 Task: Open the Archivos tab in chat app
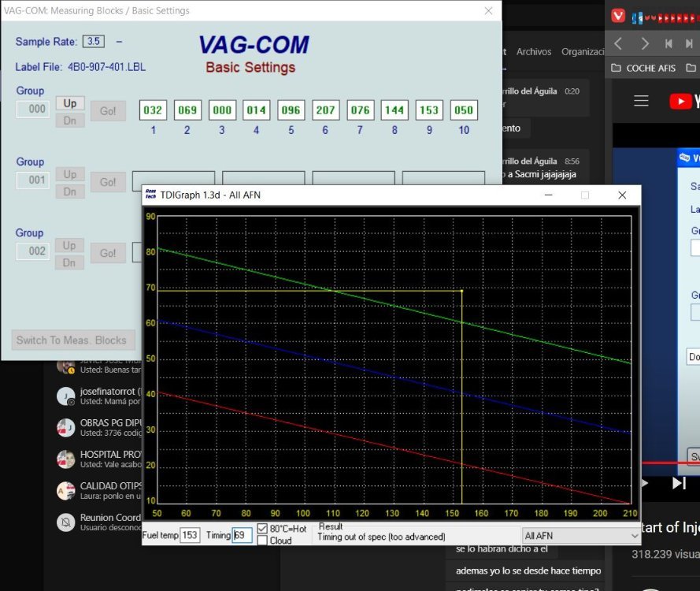[534, 52]
